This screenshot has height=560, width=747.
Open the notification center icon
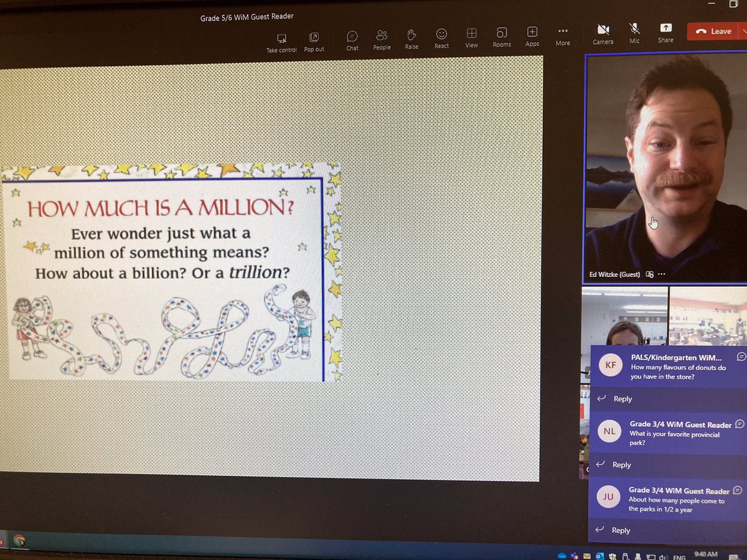pyautogui.click(x=733, y=557)
